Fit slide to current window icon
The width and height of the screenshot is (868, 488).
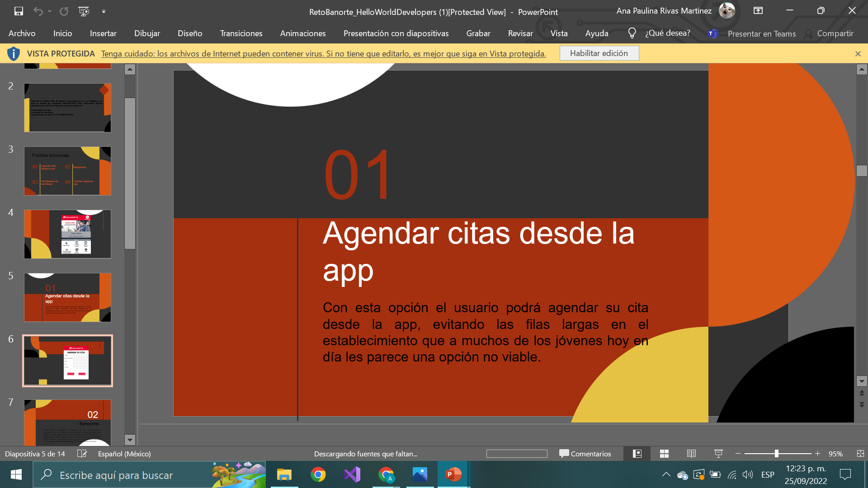(860, 454)
